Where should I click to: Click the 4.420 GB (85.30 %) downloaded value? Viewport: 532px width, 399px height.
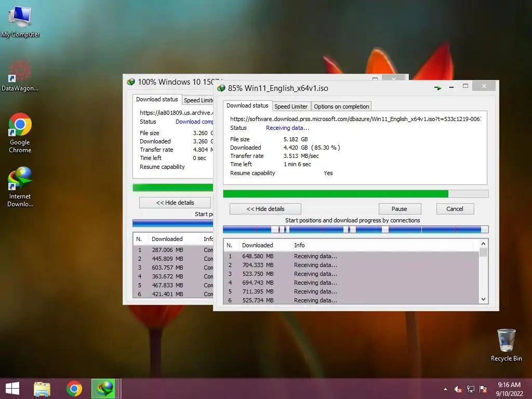(312, 148)
